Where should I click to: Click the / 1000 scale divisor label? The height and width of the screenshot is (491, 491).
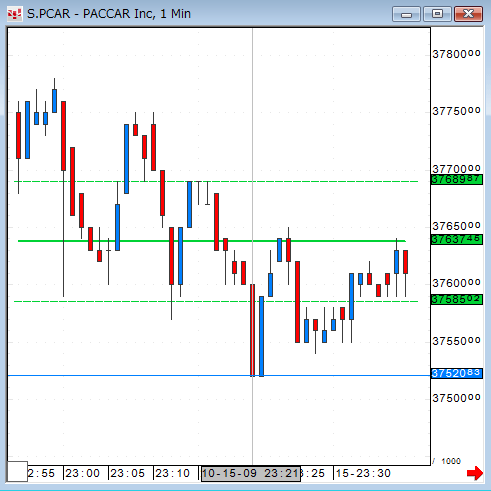(x=447, y=461)
